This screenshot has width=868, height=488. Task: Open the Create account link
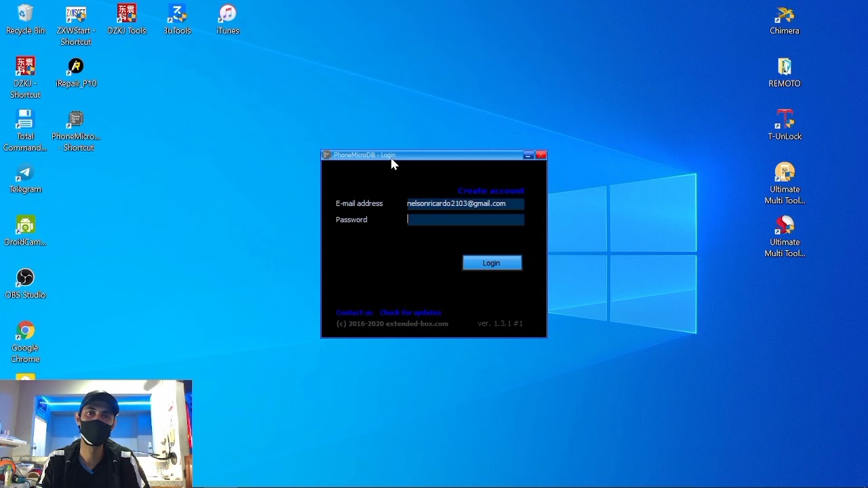click(490, 191)
